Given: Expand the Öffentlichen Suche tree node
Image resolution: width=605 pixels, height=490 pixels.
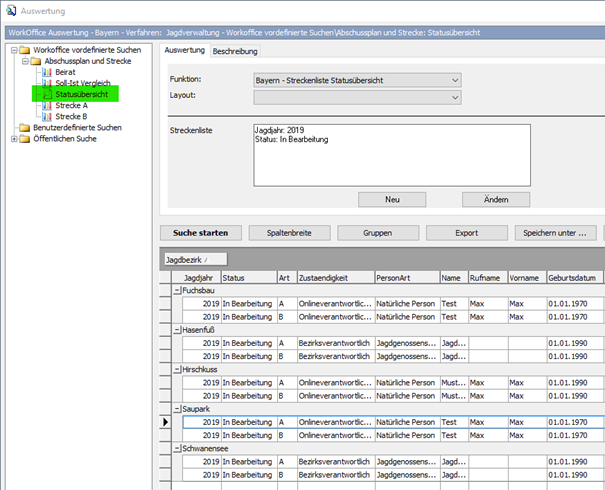Looking at the screenshot, I should click(14, 139).
